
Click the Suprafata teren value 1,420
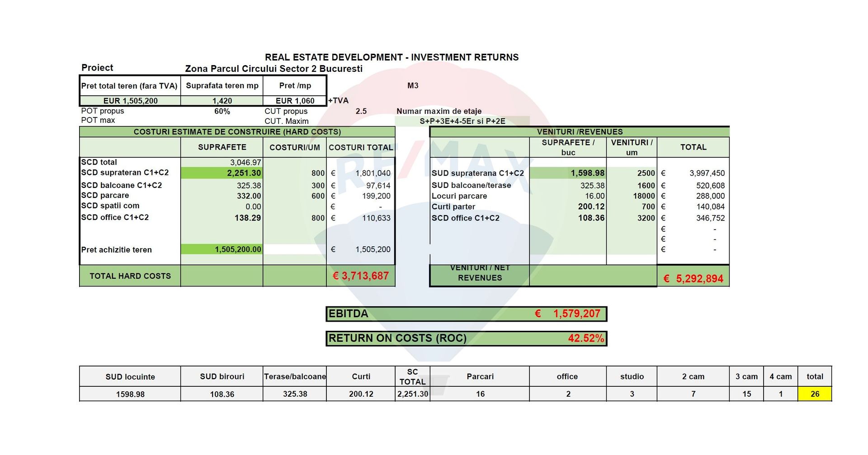(222, 101)
